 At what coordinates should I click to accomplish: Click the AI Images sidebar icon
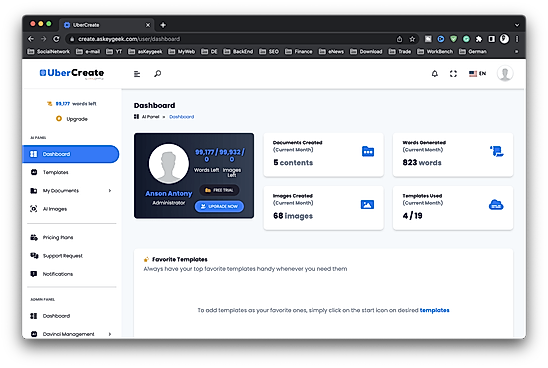point(34,209)
